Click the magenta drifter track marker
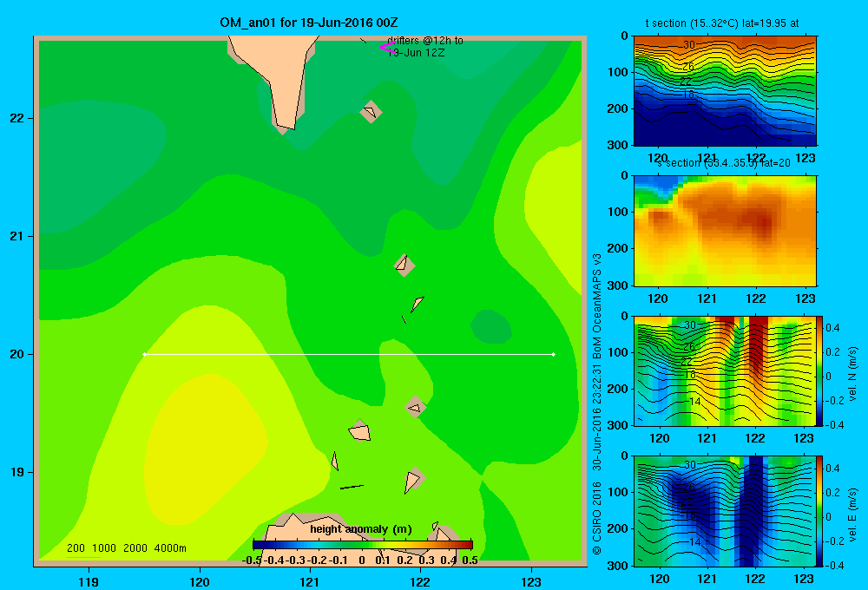This screenshot has height=590, width=868. pos(387,48)
